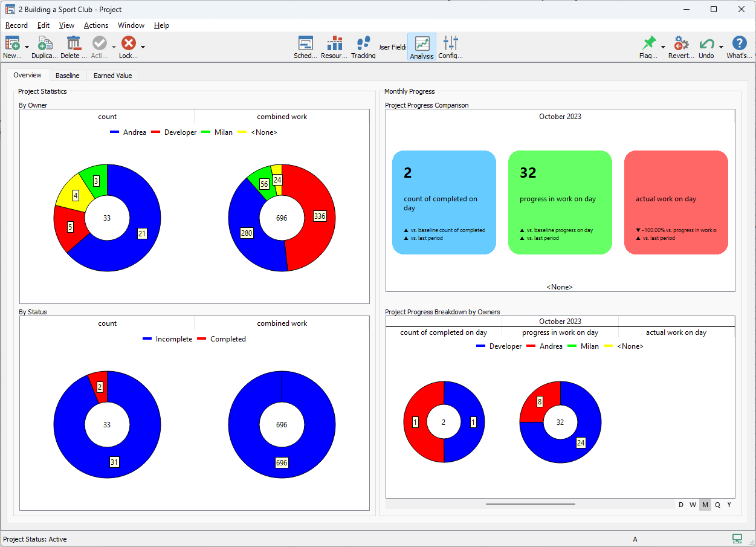Screen dimensions: 756x547
Task: Open the Resources view icon
Action: tap(334, 44)
